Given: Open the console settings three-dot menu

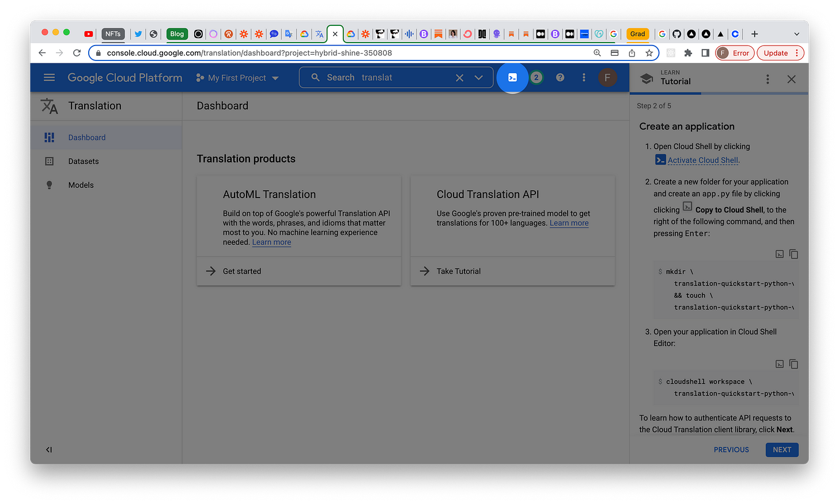Looking at the screenshot, I should click(x=584, y=78).
